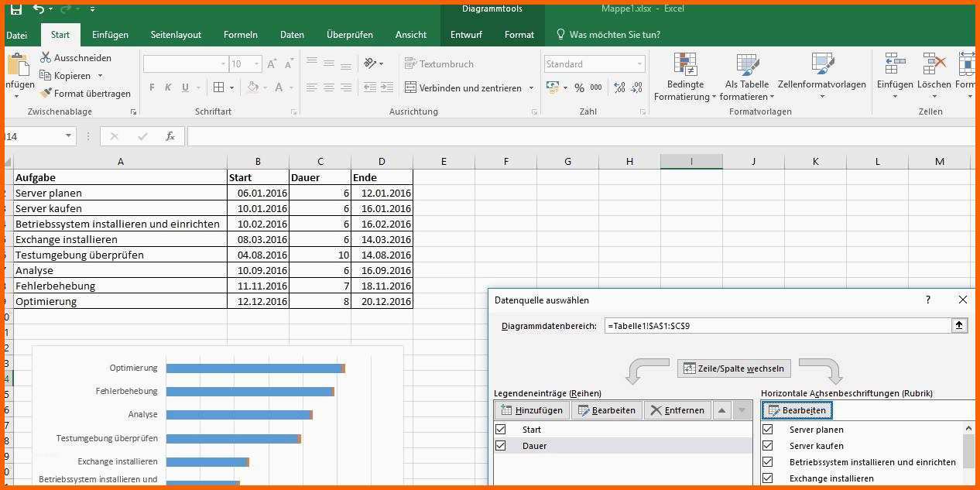Apply italic formatting (K)

click(169, 88)
